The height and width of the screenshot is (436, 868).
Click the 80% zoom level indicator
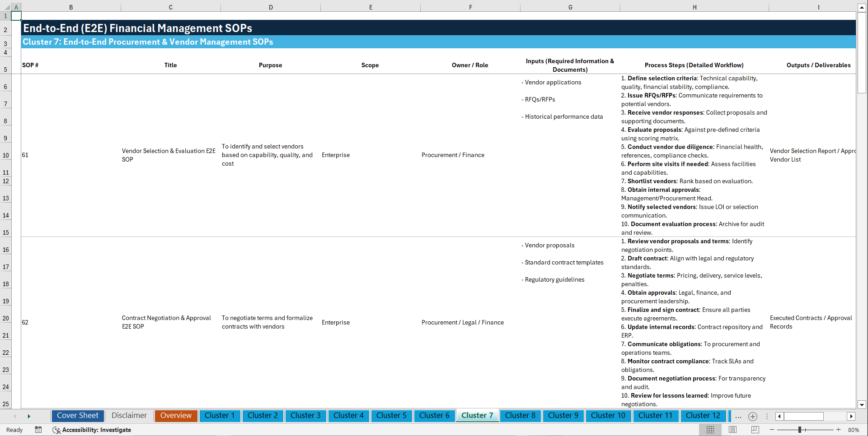click(854, 430)
